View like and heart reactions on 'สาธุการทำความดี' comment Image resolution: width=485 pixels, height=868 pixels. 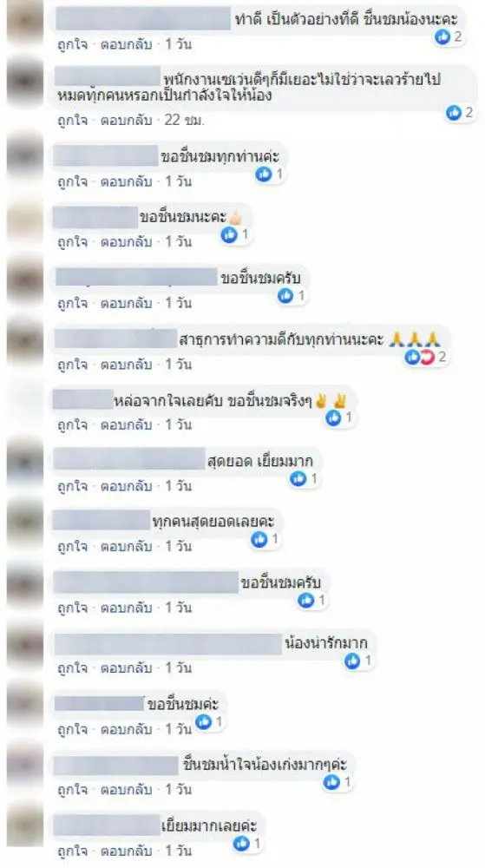pos(426,357)
